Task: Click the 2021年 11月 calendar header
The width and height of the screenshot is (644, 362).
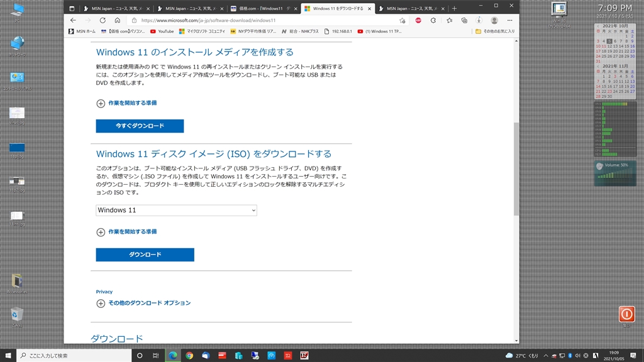Action: coord(615,66)
